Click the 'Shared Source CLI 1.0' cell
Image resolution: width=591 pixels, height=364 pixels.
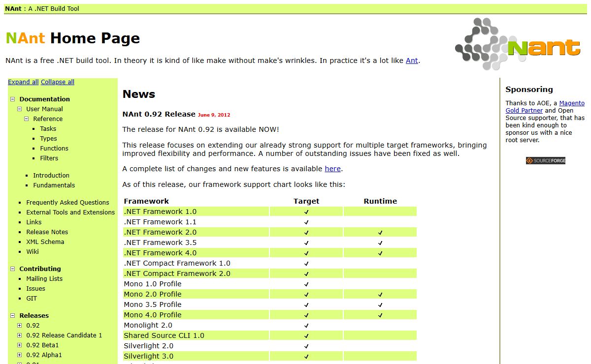pyautogui.click(x=196, y=335)
